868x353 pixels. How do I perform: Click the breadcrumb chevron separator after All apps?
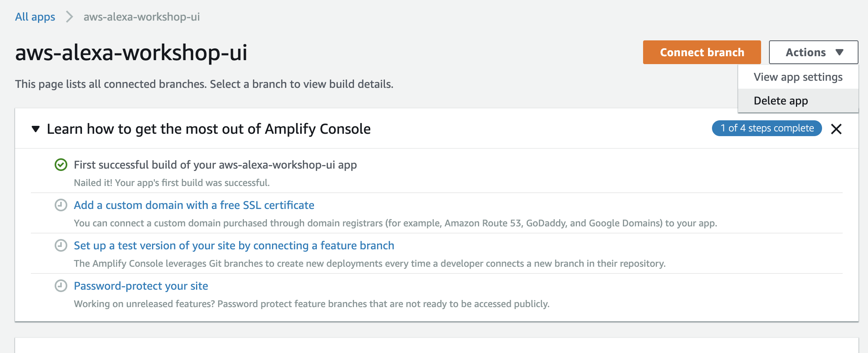69,17
